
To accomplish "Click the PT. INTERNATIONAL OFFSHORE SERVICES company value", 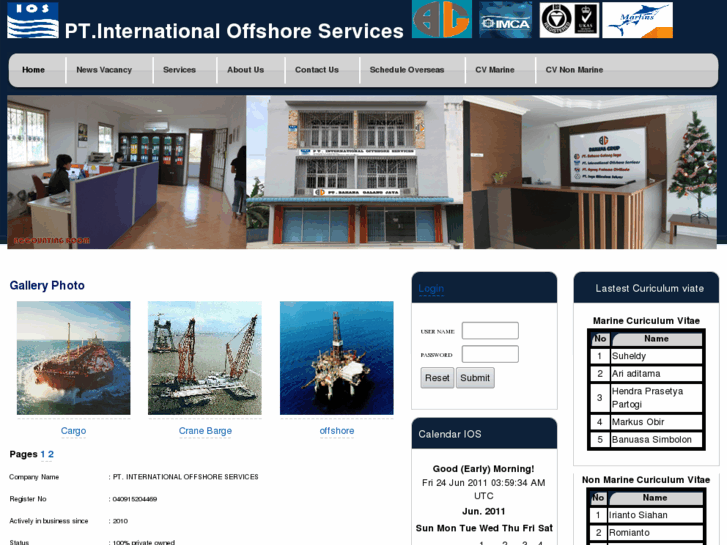I will pos(185,477).
